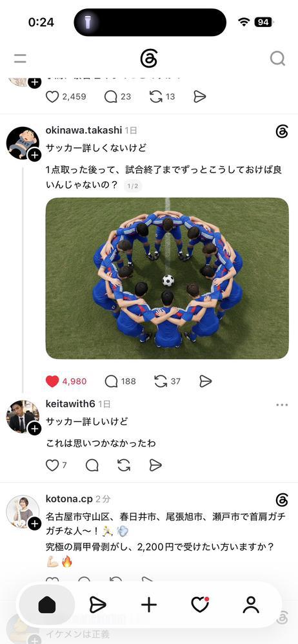Create new thread with plus button
The width and height of the screenshot is (298, 644).
(x=149, y=605)
